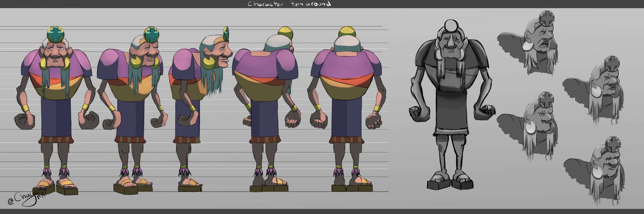Click the "Character turn around" title text
The width and height of the screenshot is (644, 214).
pos(289,4)
